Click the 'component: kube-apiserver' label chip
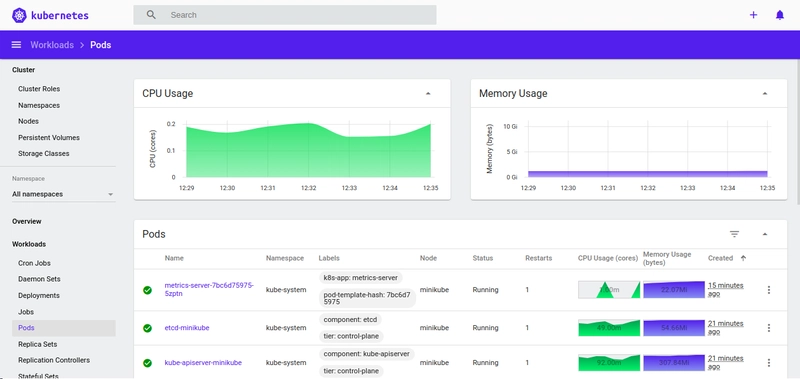 pos(367,354)
